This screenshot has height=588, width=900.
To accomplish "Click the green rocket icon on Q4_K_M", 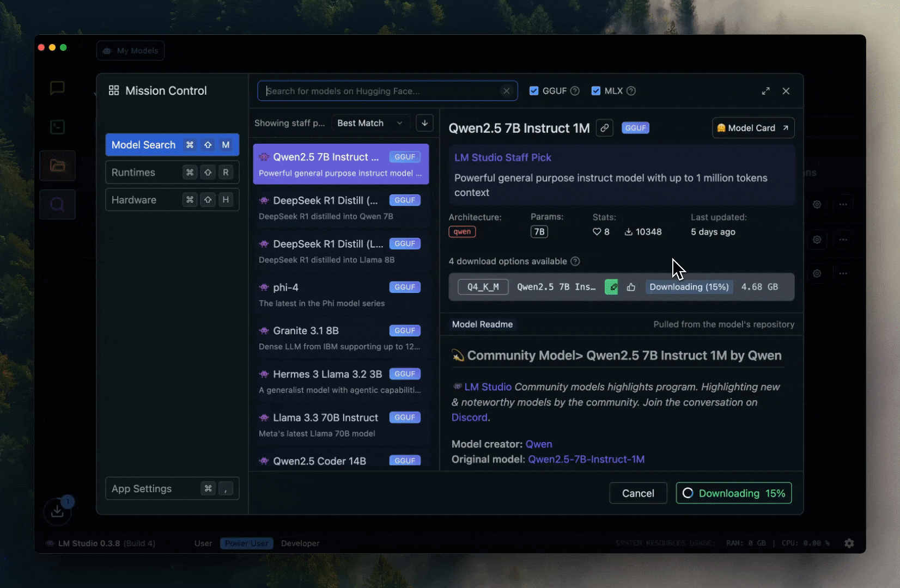I will click(x=611, y=287).
